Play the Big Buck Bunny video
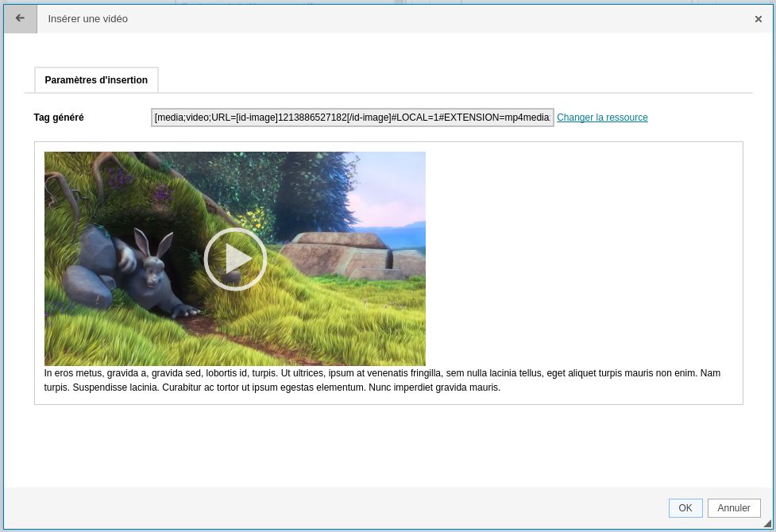 (x=235, y=259)
